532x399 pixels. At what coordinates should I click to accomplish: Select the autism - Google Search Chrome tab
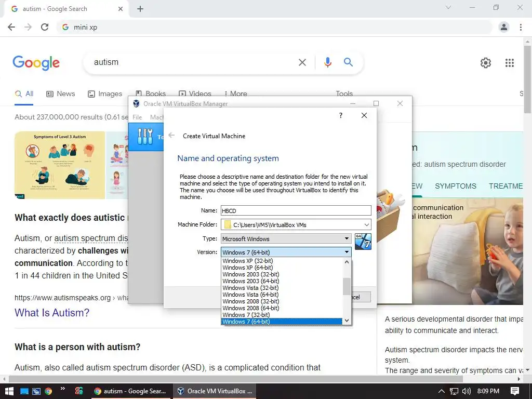tap(66, 9)
